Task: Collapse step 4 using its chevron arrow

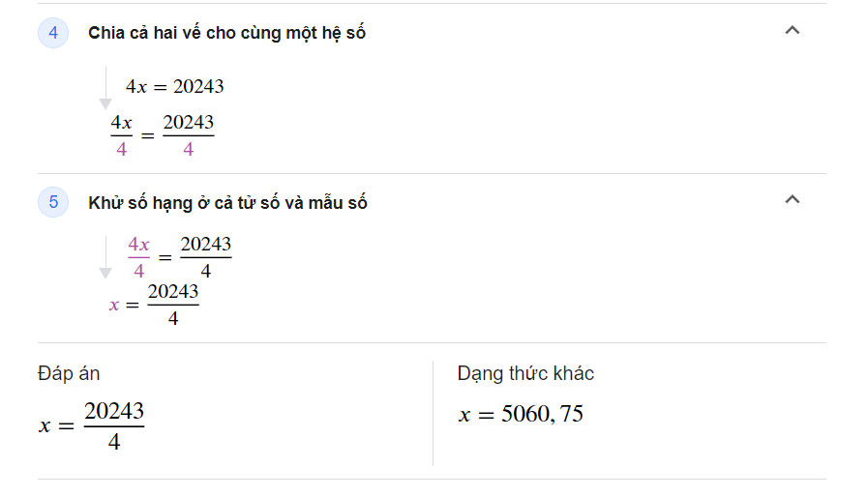Action: (x=793, y=31)
